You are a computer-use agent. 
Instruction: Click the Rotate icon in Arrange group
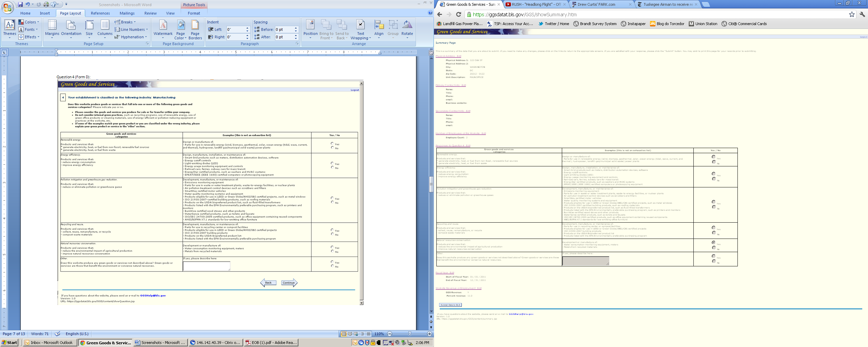pyautogui.click(x=407, y=28)
